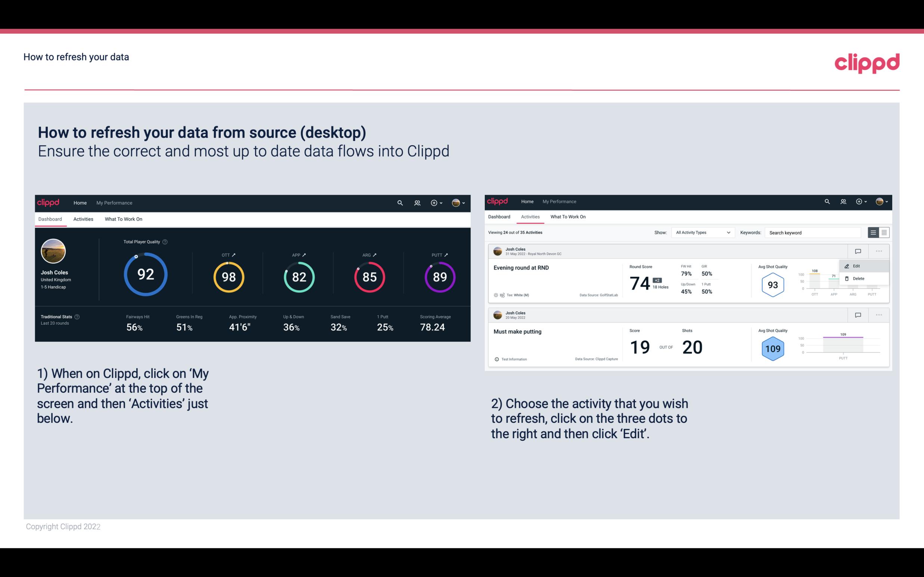Click Delete option in activity context menu
This screenshot has width=924, height=577.
[859, 278]
